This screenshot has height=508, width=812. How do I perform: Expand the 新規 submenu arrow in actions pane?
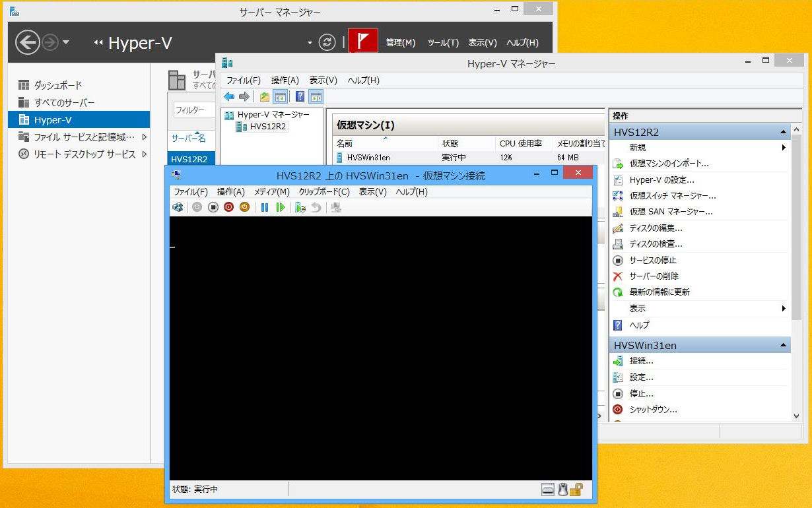pyautogui.click(x=784, y=148)
